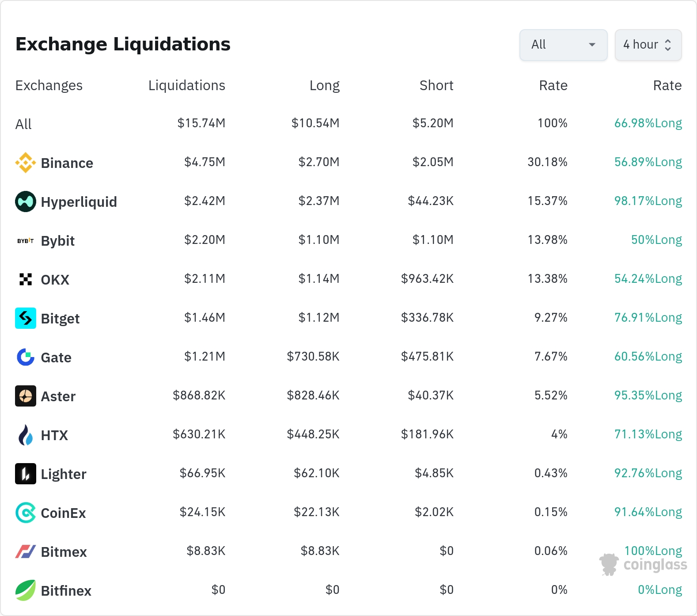Sort by the Liquidations column header
This screenshot has height=616, width=697.
pyautogui.click(x=186, y=85)
